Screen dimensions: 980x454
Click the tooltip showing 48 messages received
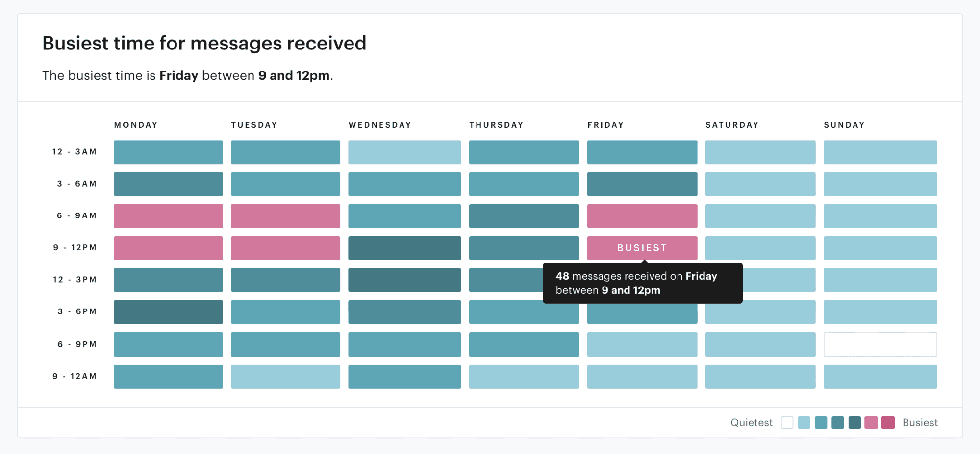click(x=643, y=283)
